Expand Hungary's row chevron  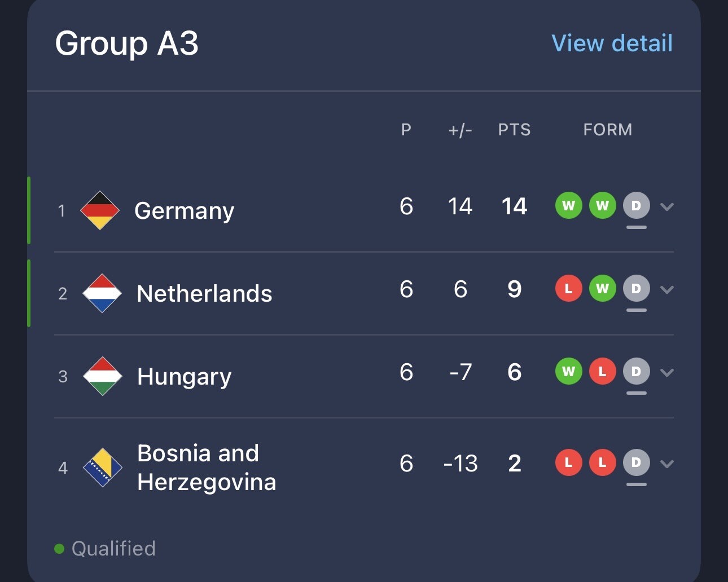667,372
